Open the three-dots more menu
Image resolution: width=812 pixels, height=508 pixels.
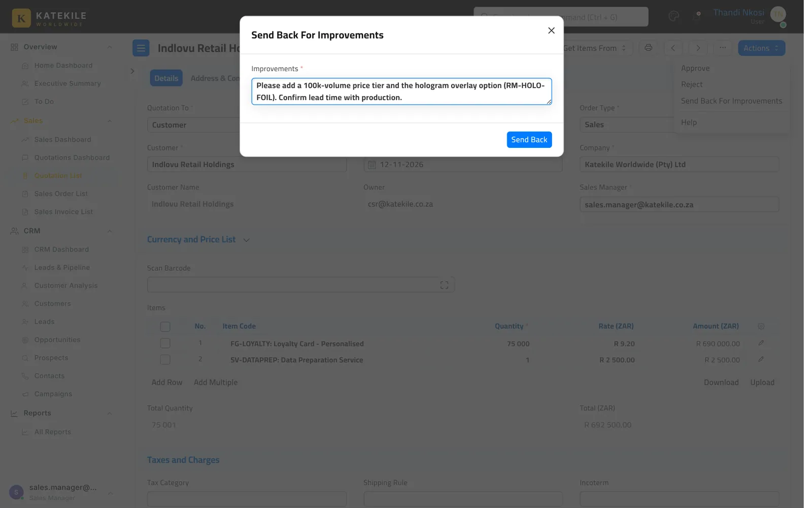coord(723,48)
